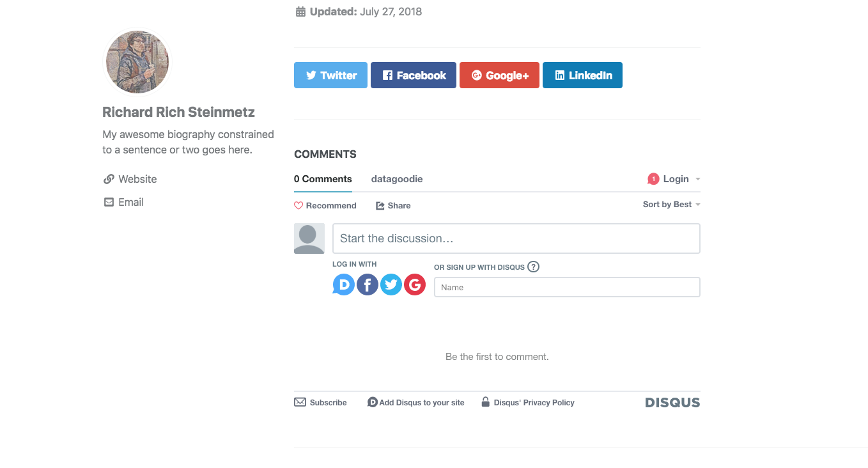Click the help question mark icon
The width and height of the screenshot is (868, 468).
click(534, 267)
